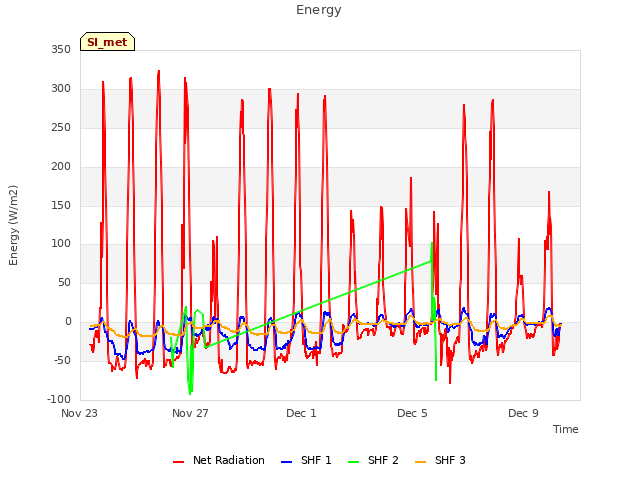640x480 pixels.
Task: Click the Energy (W/m2) y-axis label
Action: click(x=13, y=225)
